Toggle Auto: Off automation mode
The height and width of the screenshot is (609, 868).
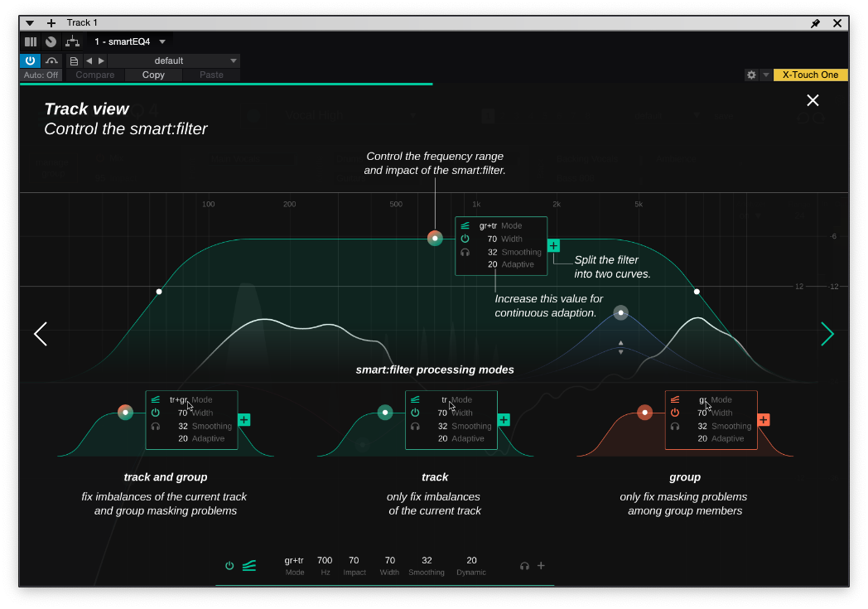click(x=41, y=75)
